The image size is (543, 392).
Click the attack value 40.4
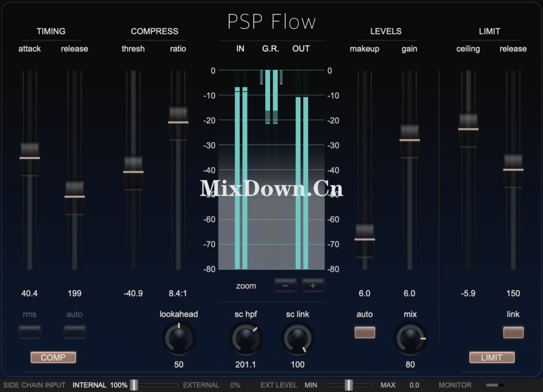tap(30, 293)
